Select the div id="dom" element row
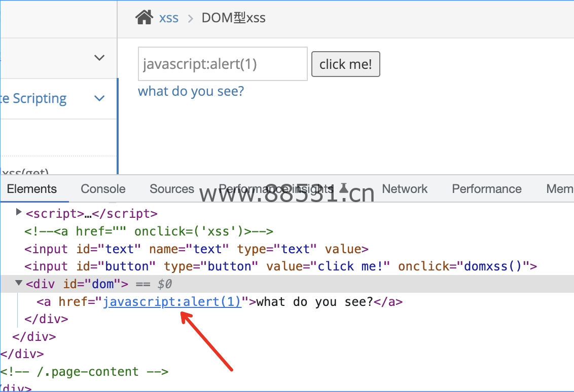 point(287,284)
